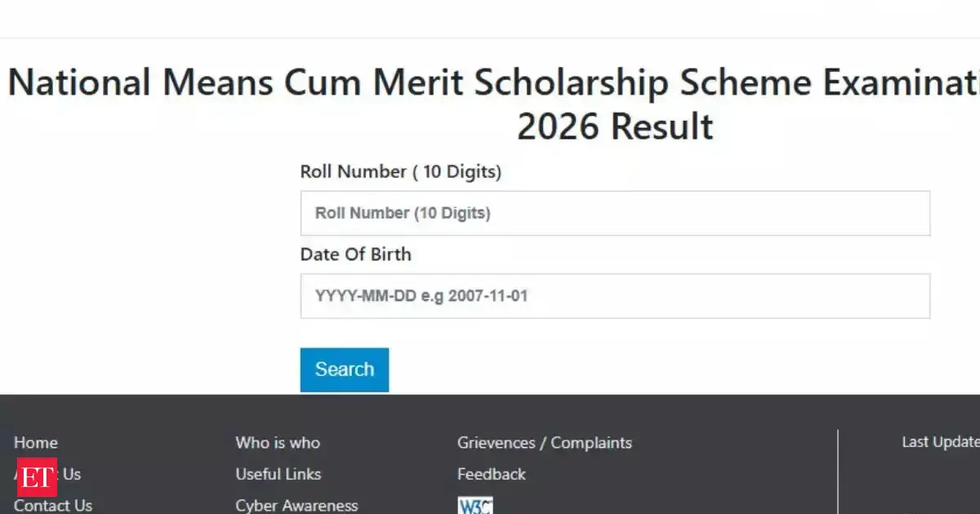The image size is (980, 514).
Task: Click the ET logo badge
Action: [x=36, y=476]
